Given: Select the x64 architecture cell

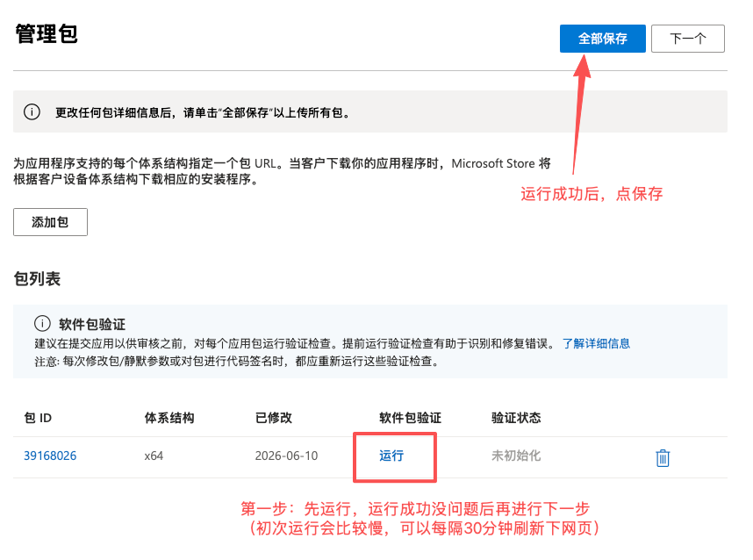Looking at the screenshot, I should coord(154,456).
